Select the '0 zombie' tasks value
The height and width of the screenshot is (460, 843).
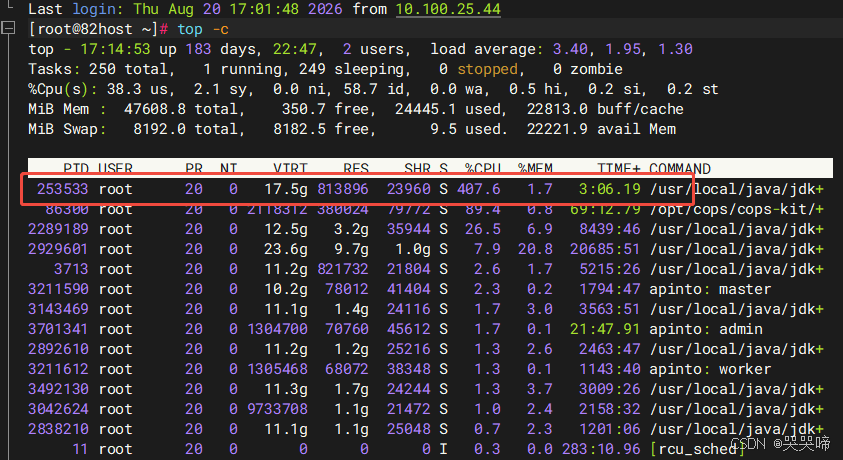[588, 69]
